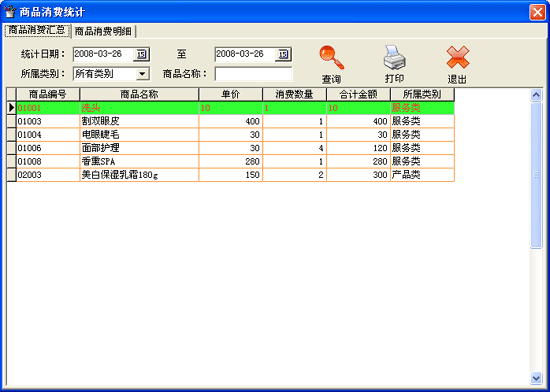Click the 退出 red X icon
This screenshot has width=550, height=392.
pyautogui.click(x=458, y=57)
